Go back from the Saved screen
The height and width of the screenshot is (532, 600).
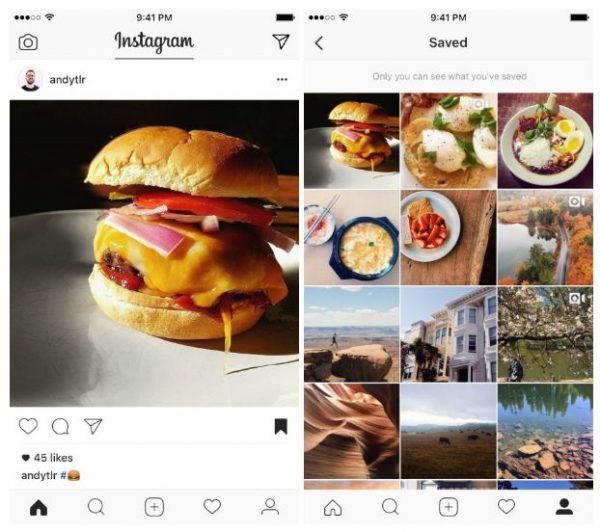(x=319, y=43)
